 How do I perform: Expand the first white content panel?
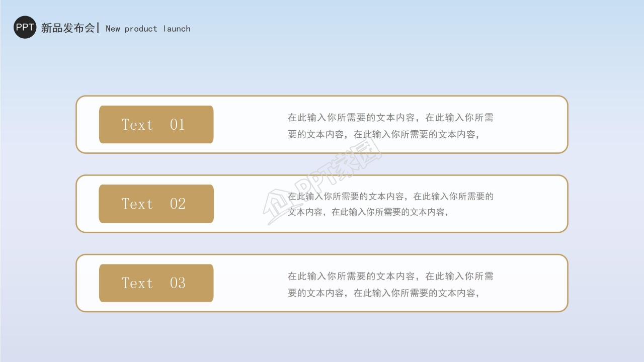322,124
